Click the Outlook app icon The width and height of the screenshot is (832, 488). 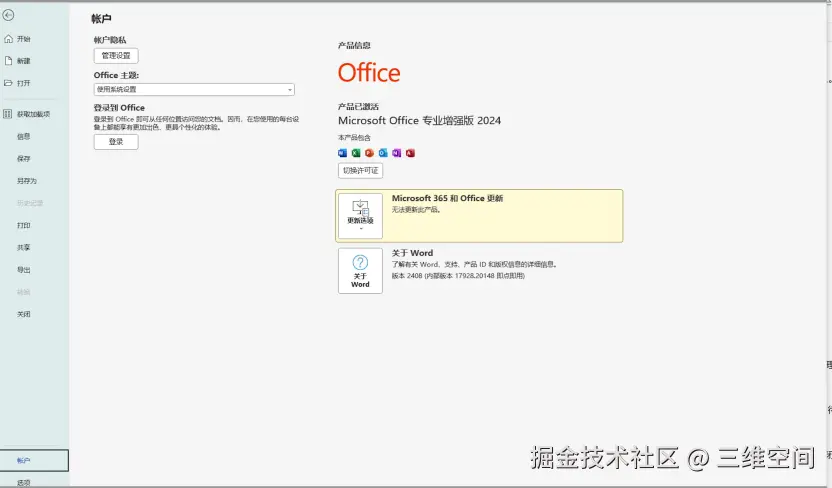pos(383,153)
